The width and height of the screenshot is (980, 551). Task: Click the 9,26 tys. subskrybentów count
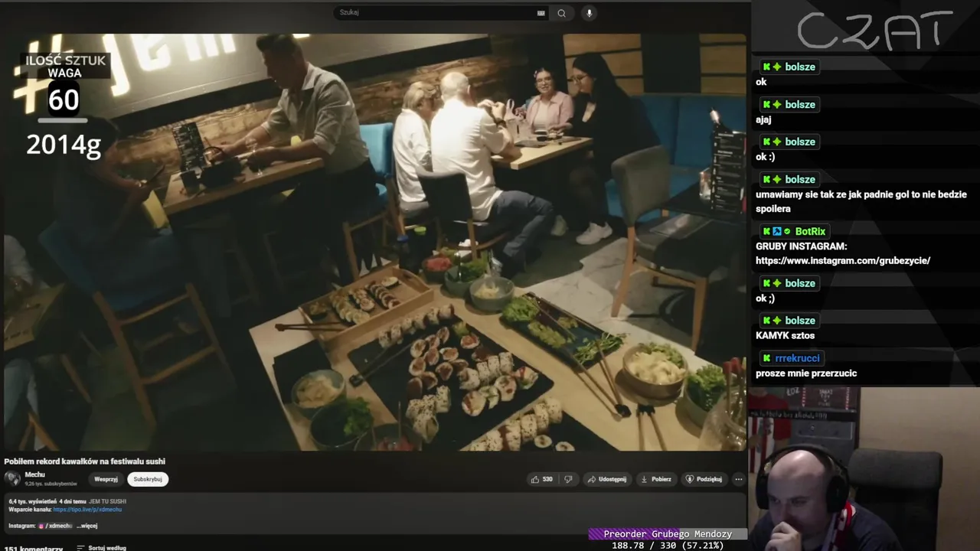tap(51, 484)
